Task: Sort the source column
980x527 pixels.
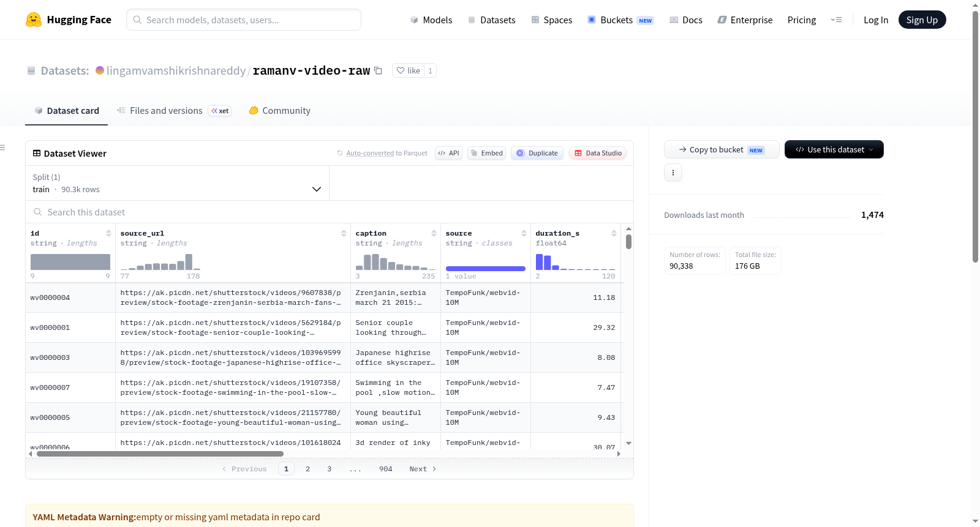Action: [x=524, y=233]
